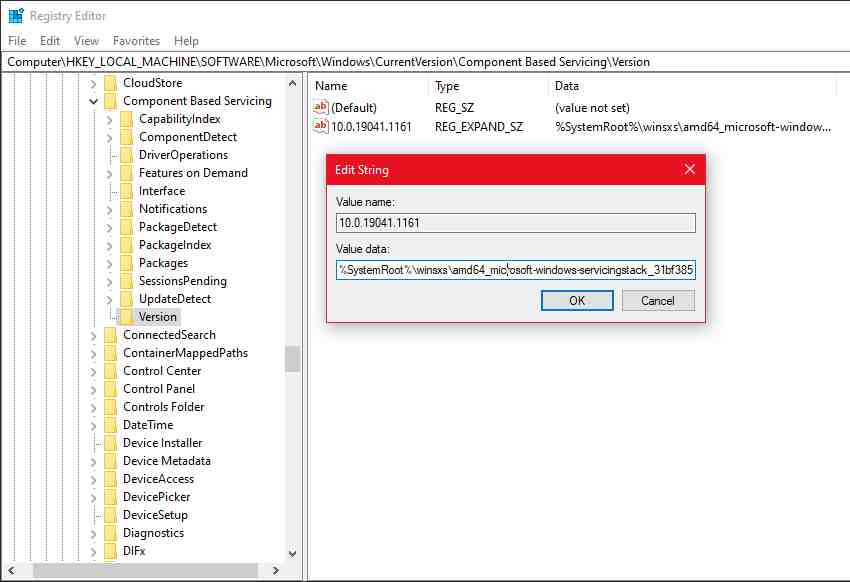The image size is (850, 582).
Task: Select the ConnectedSearch folder icon
Action: pos(110,335)
